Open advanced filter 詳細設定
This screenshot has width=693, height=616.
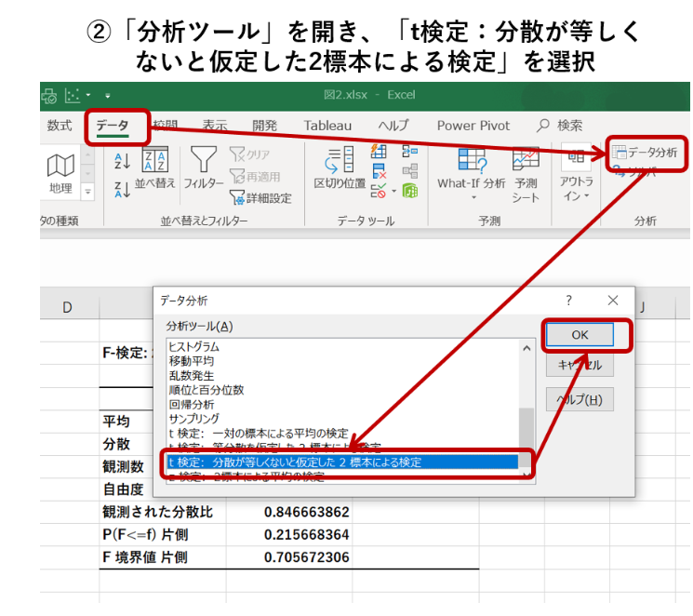pos(260,197)
